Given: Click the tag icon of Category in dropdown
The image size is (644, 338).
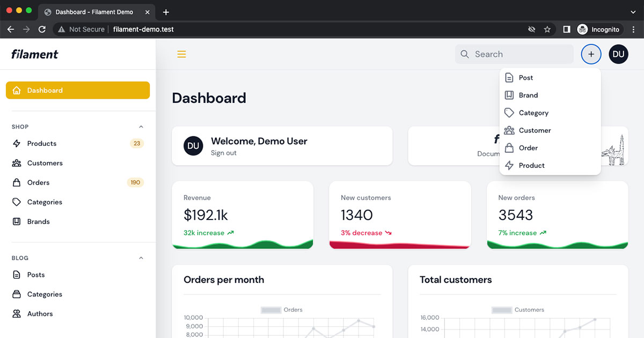Looking at the screenshot, I should pos(509,113).
